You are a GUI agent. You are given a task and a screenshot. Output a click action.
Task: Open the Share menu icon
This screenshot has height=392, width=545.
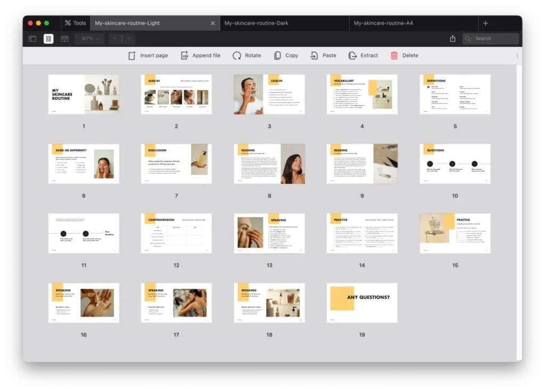(x=453, y=39)
